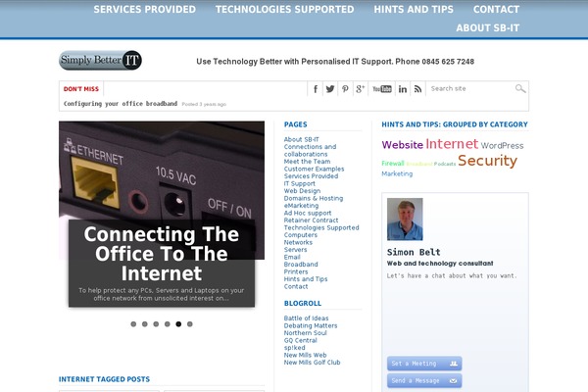Viewport: 588px width, 392px height.
Task: Select fourth slider dot
Action: 168,324
